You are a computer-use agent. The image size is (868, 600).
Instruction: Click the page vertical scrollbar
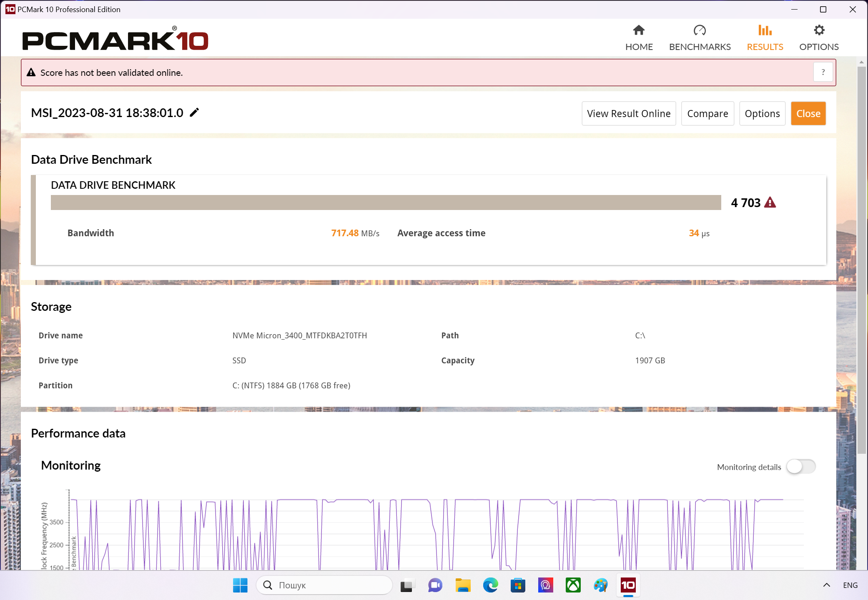861,258
